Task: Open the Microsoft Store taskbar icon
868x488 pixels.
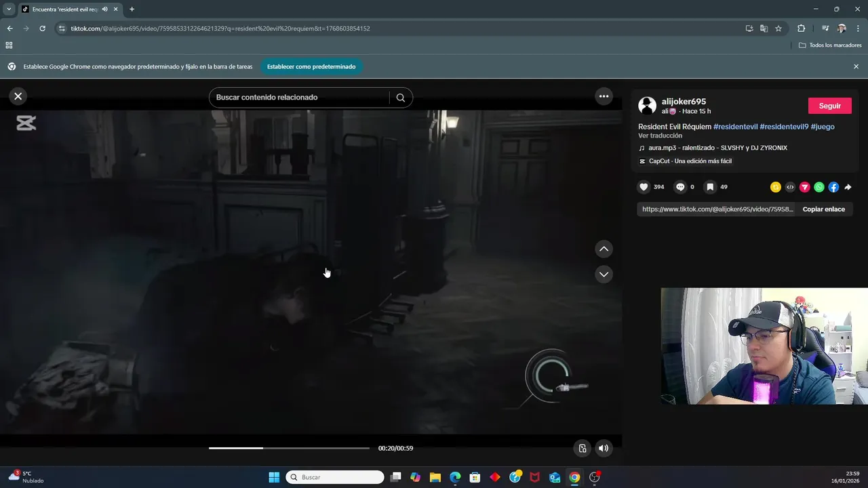Action: [x=475, y=477]
